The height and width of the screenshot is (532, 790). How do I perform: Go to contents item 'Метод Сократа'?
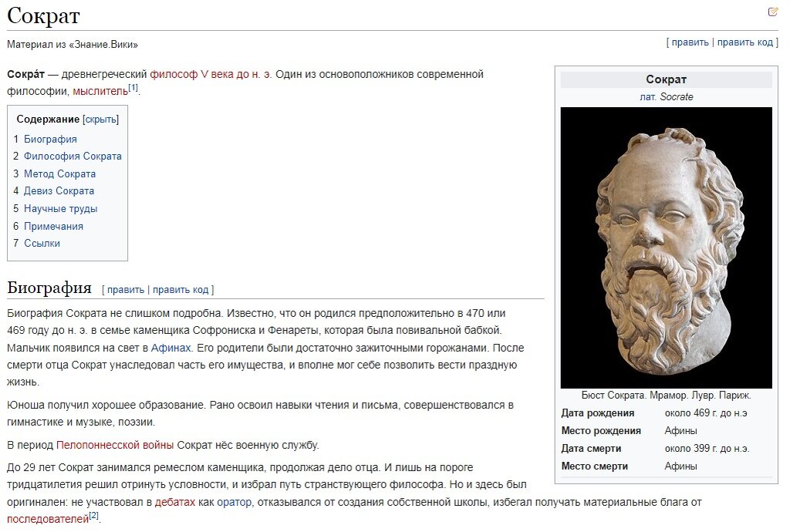(x=59, y=173)
